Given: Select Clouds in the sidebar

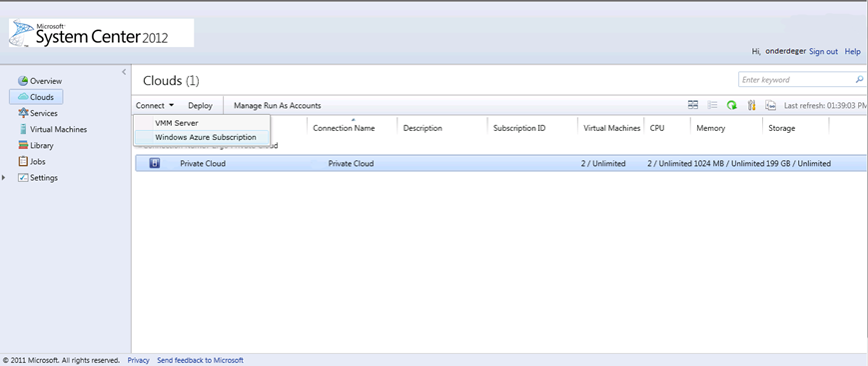Looking at the screenshot, I should coord(36,97).
